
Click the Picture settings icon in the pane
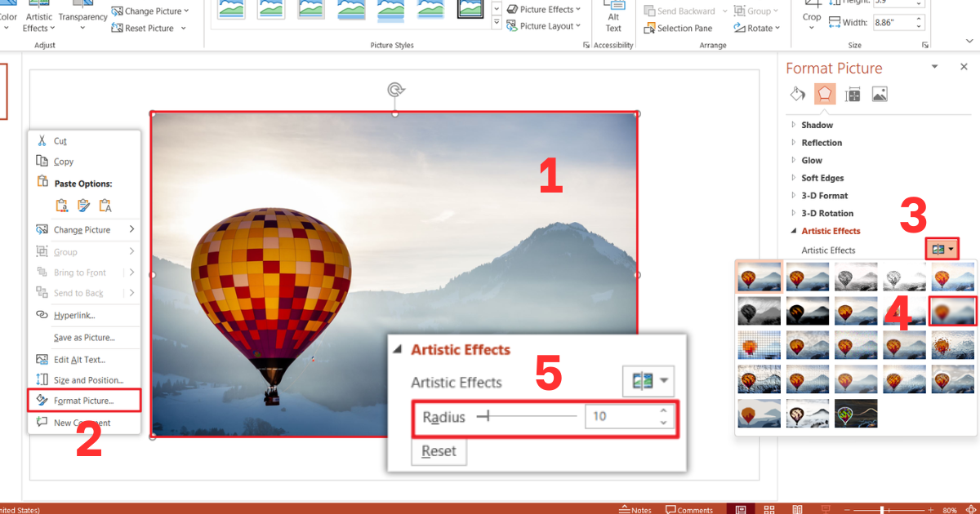[x=880, y=94]
